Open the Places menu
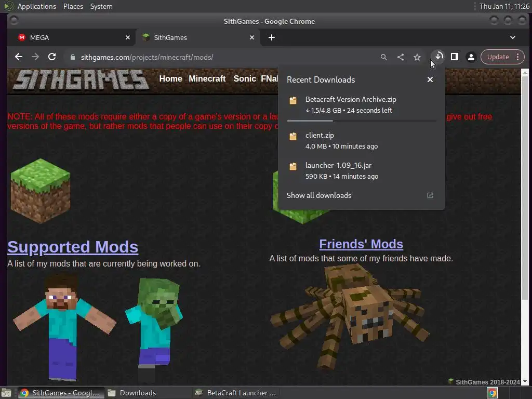Viewport: 532px width, 399px height. click(x=73, y=6)
